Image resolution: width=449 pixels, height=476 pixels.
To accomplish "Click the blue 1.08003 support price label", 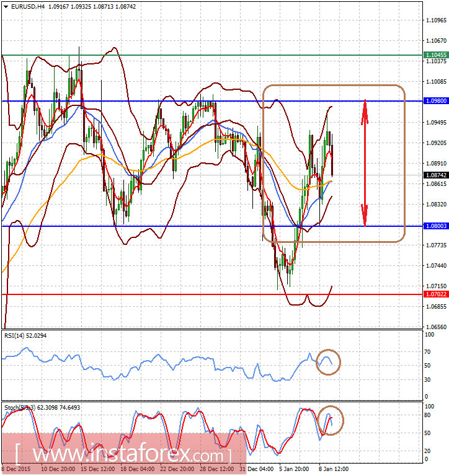I will (436, 226).
